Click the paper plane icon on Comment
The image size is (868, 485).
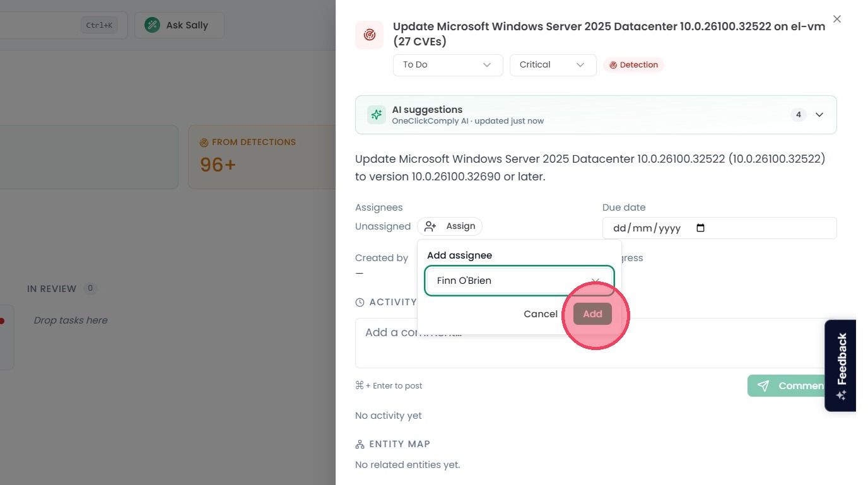click(x=763, y=386)
